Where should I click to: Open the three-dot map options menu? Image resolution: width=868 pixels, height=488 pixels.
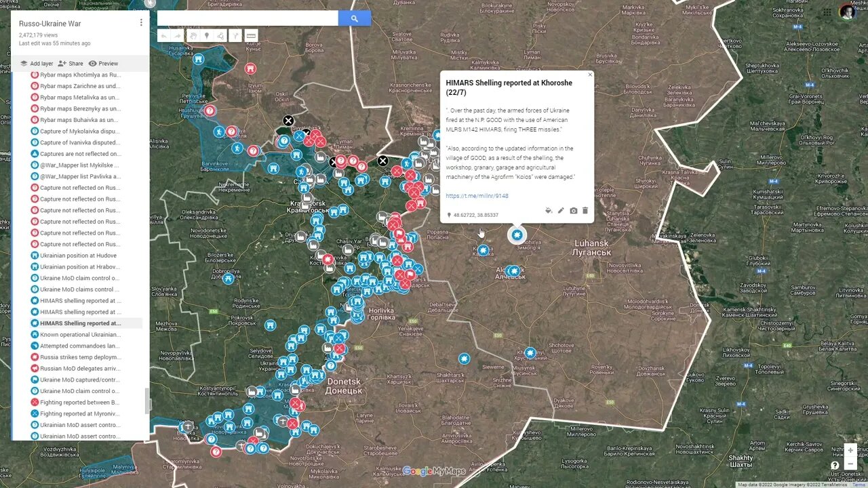coord(141,22)
